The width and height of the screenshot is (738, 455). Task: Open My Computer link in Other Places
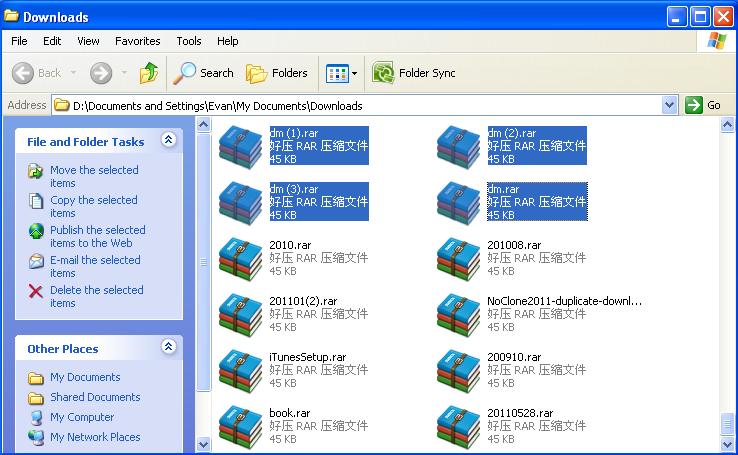pos(82,417)
